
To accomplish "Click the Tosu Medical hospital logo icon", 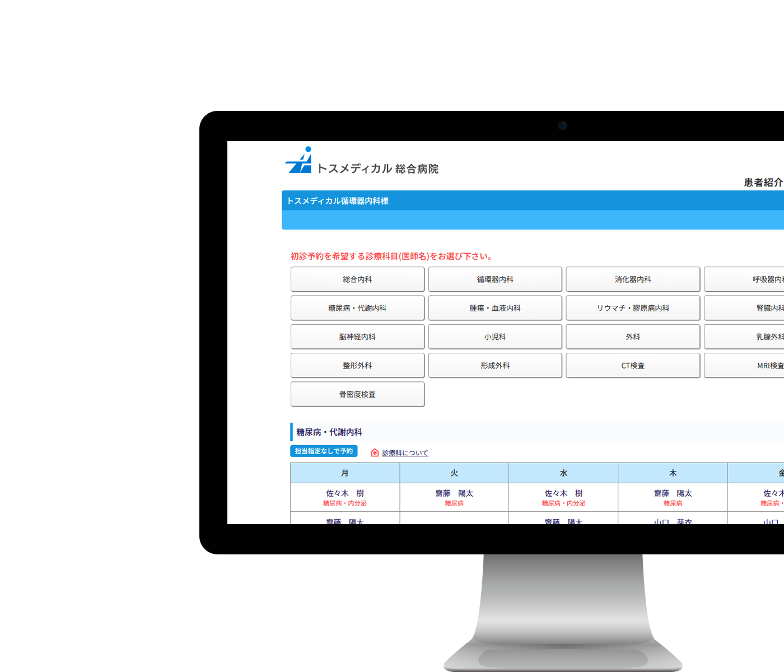I will coord(299,161).
